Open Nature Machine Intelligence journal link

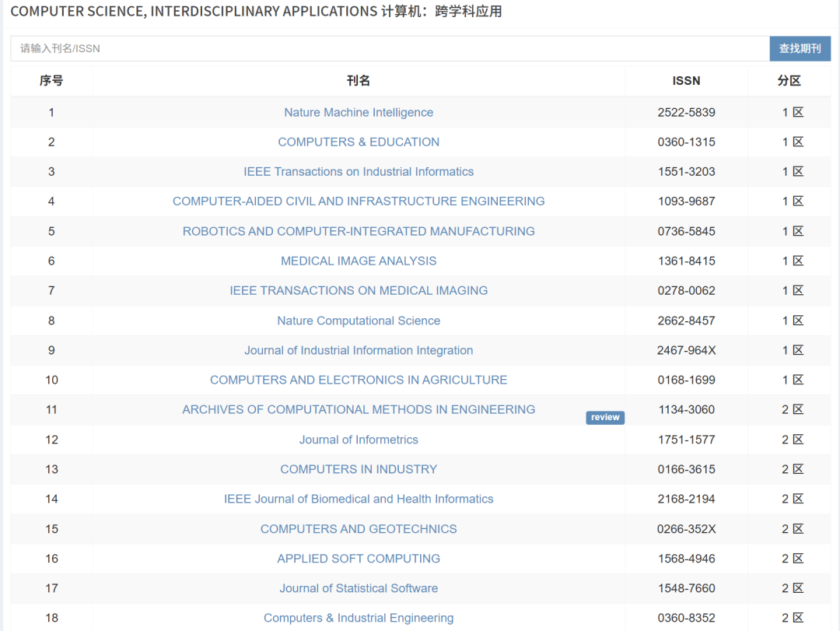coord(359,113)
